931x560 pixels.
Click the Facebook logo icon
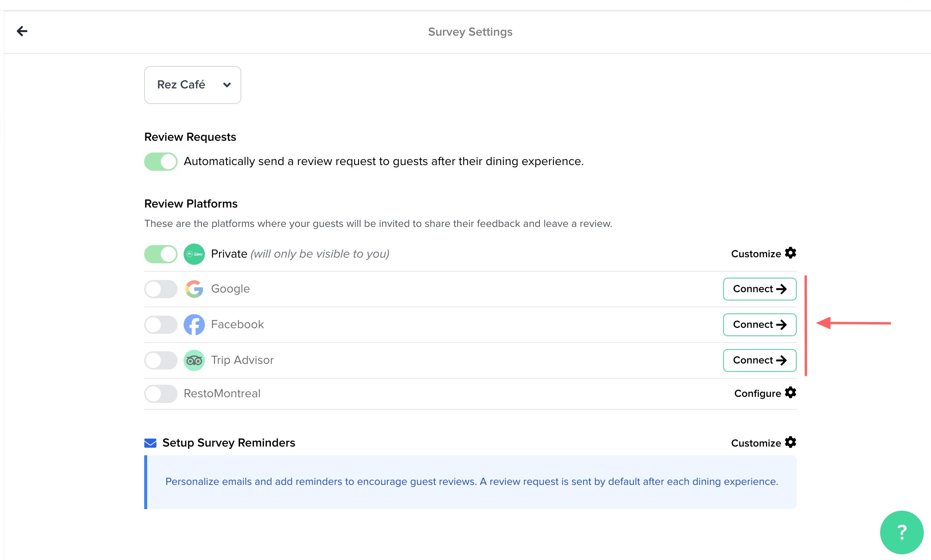coord(194,325)
